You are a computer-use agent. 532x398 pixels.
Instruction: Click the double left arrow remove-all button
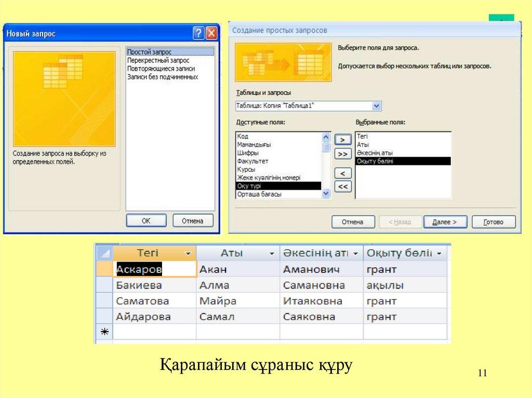click(342, 187)
